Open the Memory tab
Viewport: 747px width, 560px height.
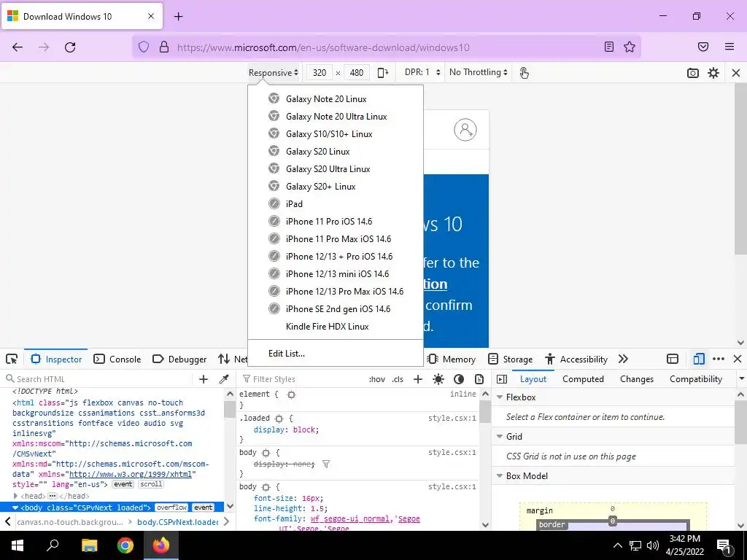pyautogui.click(x=451, y=359)
